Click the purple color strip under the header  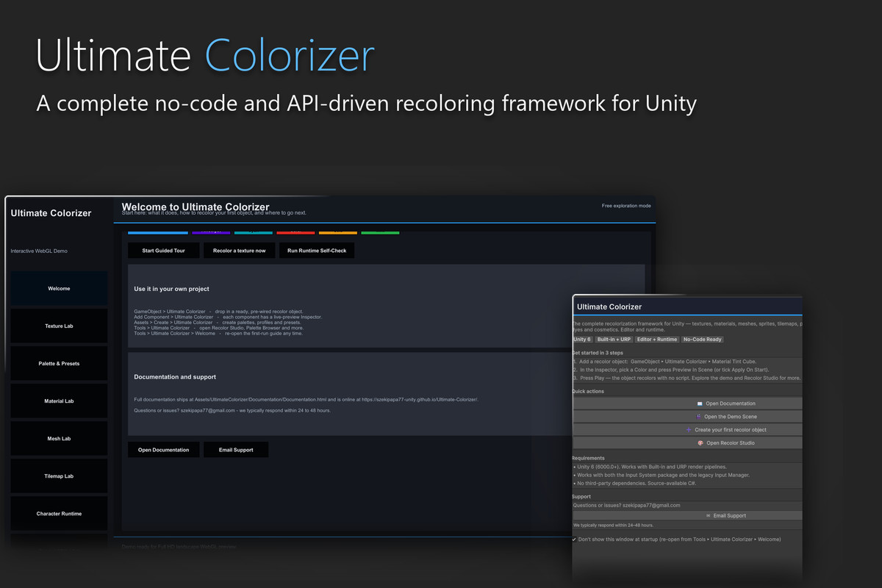211,233
